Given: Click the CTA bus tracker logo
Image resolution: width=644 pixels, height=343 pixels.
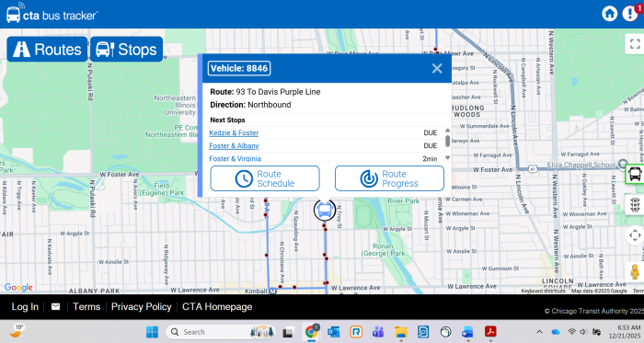Looking at the screenshot, I should point(52,14).
